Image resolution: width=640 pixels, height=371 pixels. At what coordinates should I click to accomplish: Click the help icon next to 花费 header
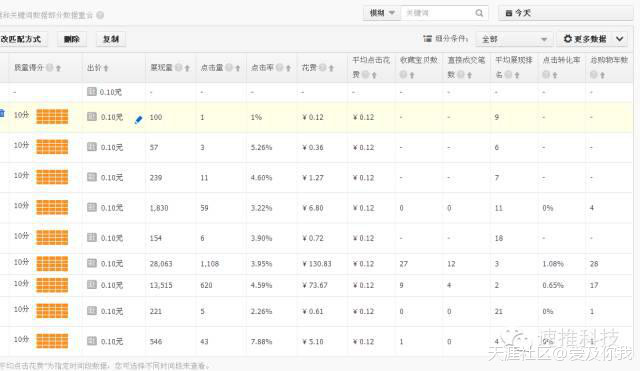tap(322, 67)
